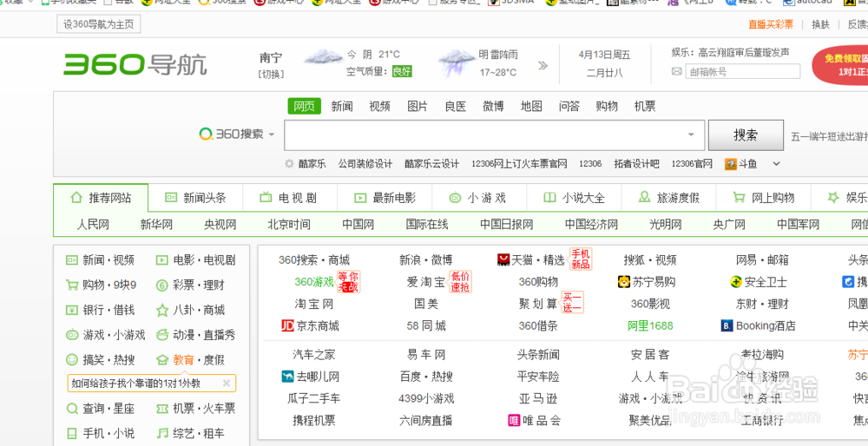
Task: Expand more search suggestions chevron
Action: [776, 164]
